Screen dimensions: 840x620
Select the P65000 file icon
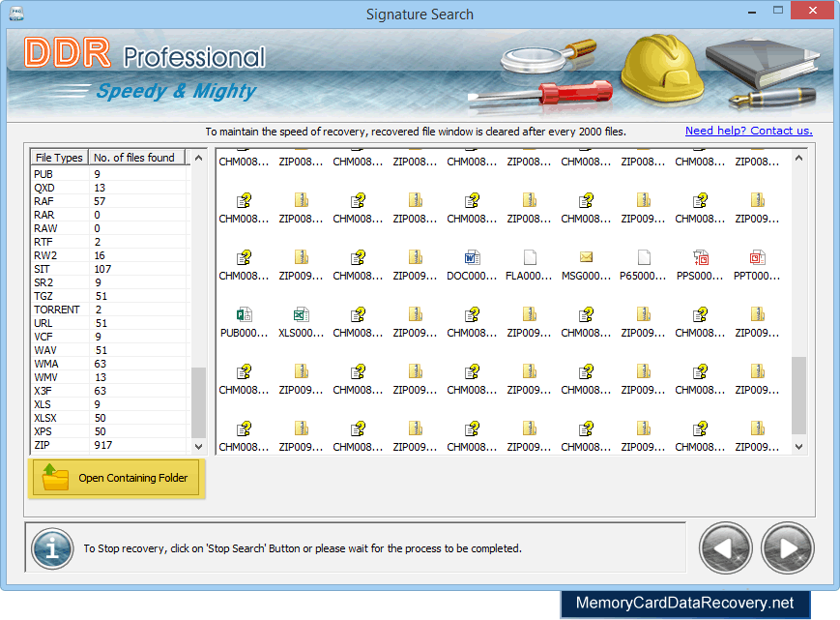pos(644,257)
